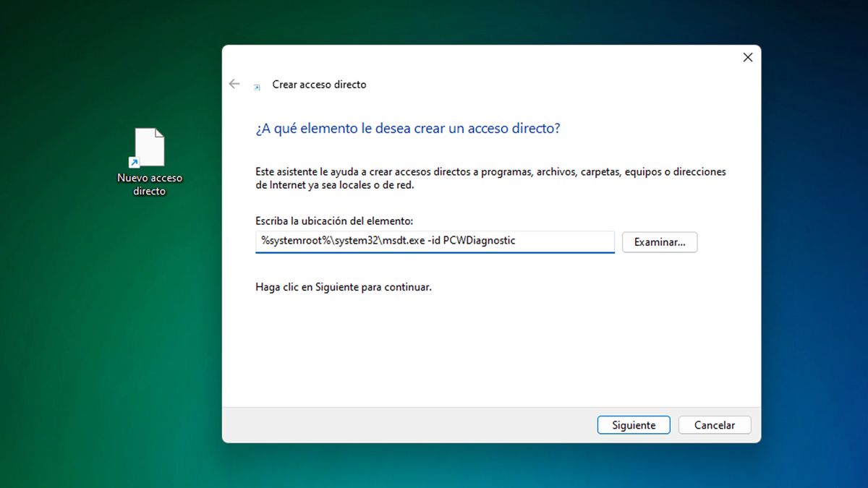This screenshot has width=868, height=488.
Task: Close the Crear acceso directo dialog
Action: (x=748, y=57)
